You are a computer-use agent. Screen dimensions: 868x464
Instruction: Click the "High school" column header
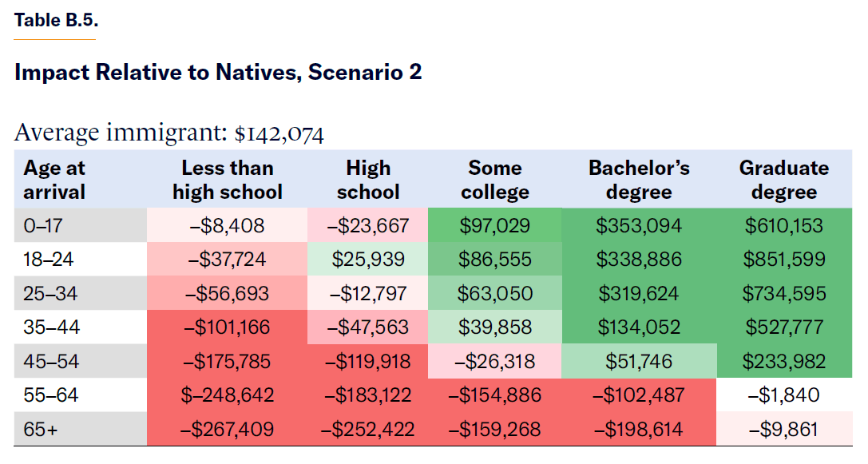pos(368,180)
